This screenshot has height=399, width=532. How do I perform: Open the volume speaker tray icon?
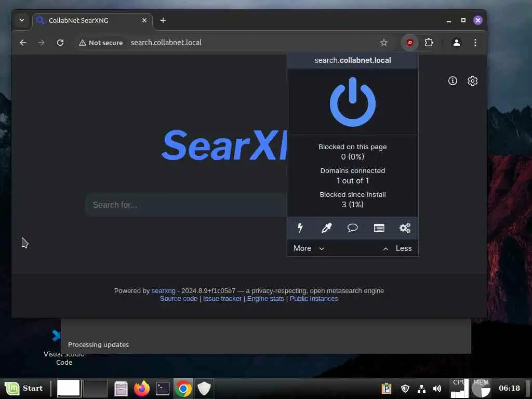(437, 389)
